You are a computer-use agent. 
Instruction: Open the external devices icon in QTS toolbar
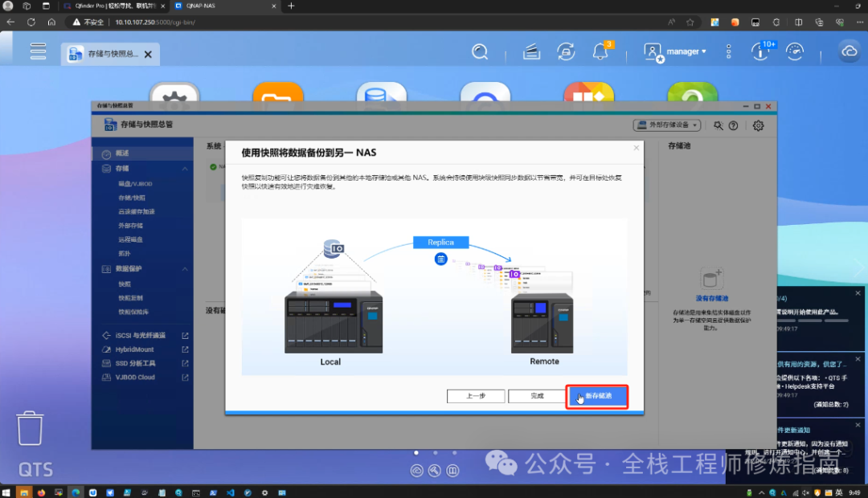[566, 51]
